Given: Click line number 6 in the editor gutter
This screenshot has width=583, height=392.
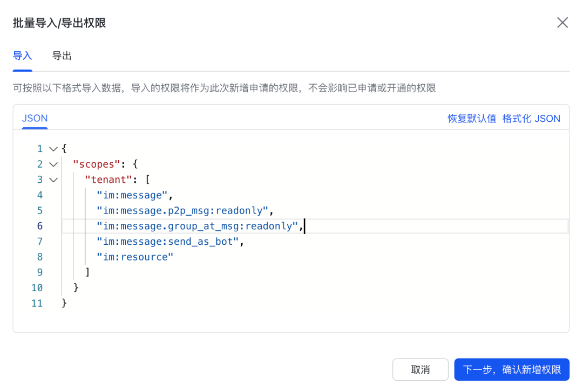Looking at the screenshot, I should pos(39,226).
